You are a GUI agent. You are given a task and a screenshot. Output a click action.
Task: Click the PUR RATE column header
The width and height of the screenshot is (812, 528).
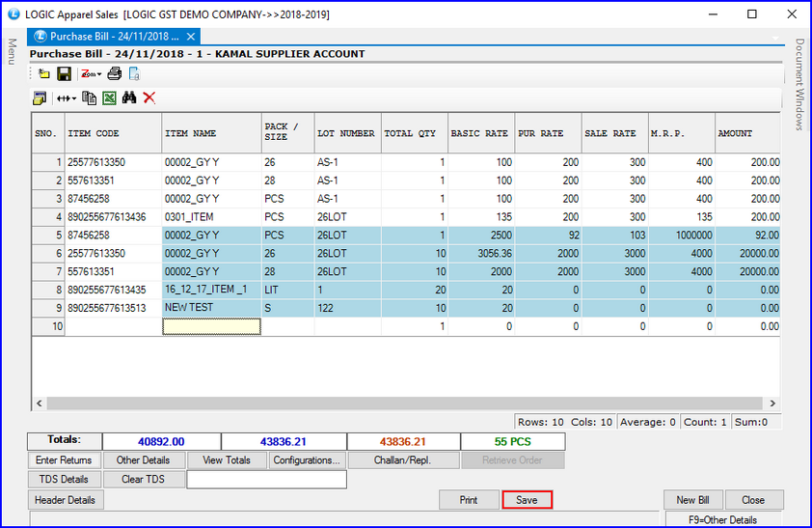(548, 133)
